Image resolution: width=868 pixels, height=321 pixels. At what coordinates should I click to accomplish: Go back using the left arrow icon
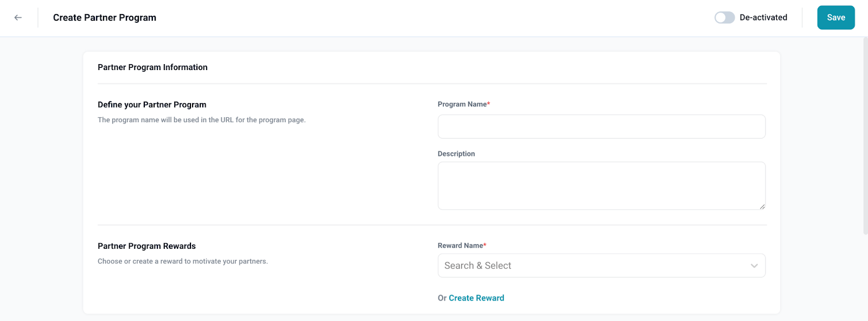[x=18, y=17]
